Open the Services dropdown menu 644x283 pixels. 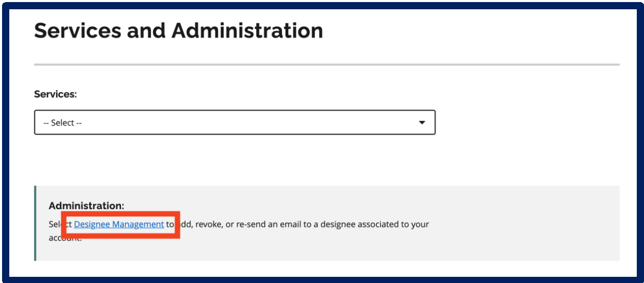pyautogui.click(x=235, y=122)
